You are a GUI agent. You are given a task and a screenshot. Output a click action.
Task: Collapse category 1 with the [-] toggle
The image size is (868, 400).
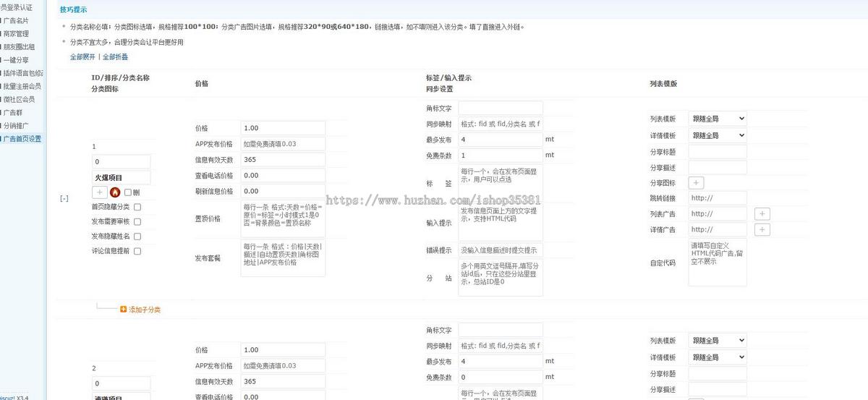pos(64,198)
